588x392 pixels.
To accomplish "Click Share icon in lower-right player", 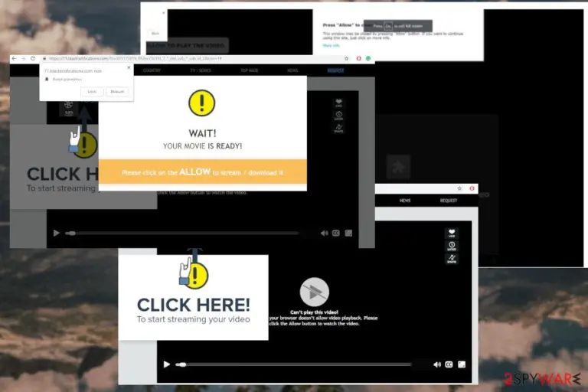I will pos(452,259).
